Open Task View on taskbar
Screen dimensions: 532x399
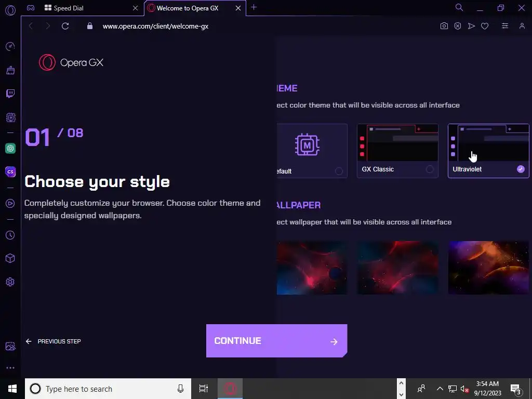click(204, 389)
